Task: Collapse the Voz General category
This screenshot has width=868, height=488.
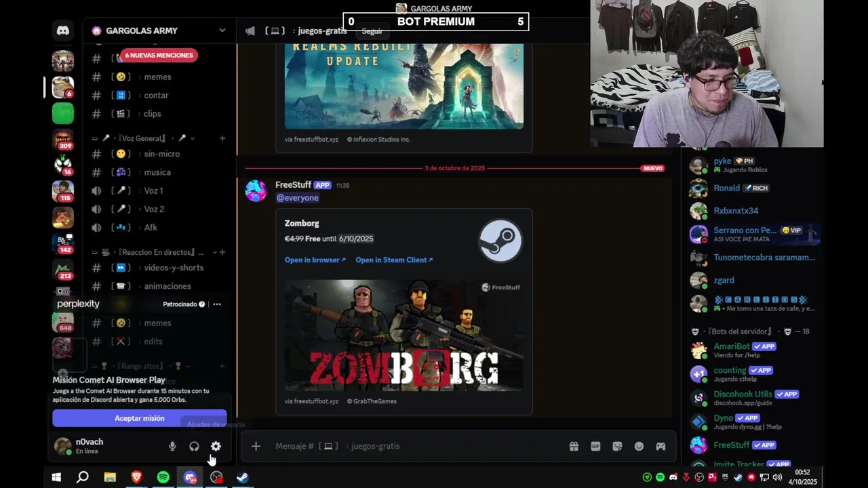Action: (x=143, y=138)
